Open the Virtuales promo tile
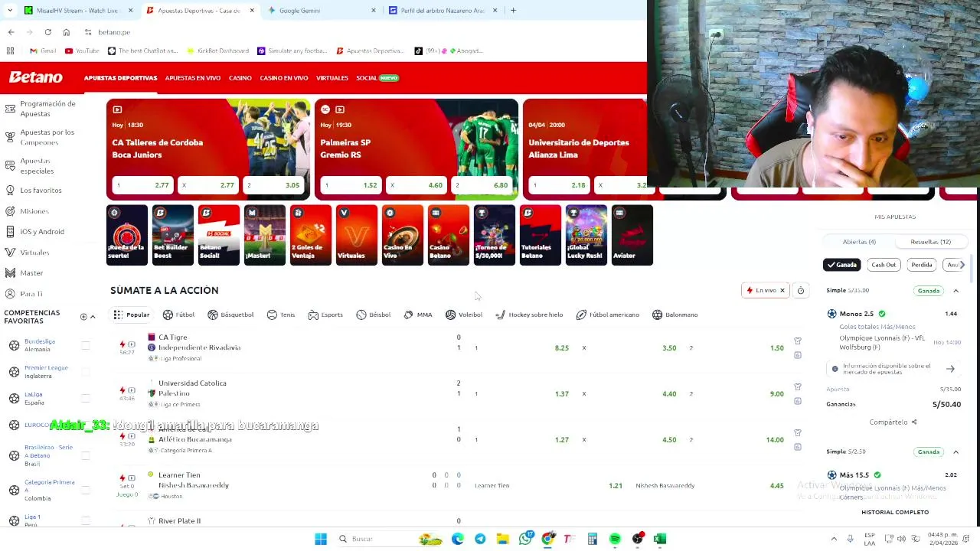The image size is (980, 551). (x=357, y=235)
